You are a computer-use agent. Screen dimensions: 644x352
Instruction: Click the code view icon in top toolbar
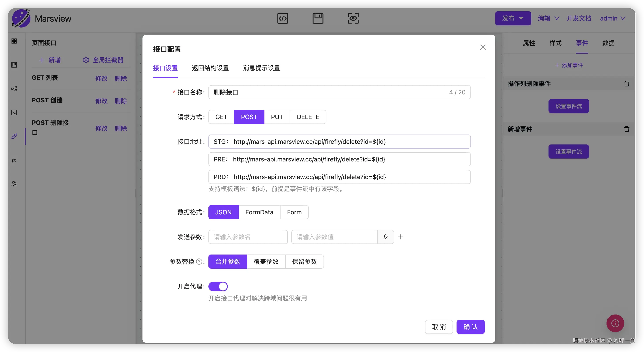tap(283, 19)
